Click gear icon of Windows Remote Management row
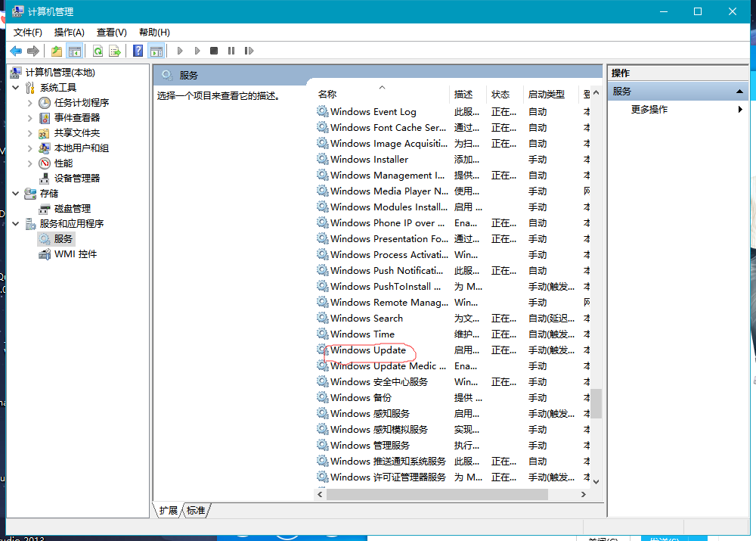 point(322,302)
